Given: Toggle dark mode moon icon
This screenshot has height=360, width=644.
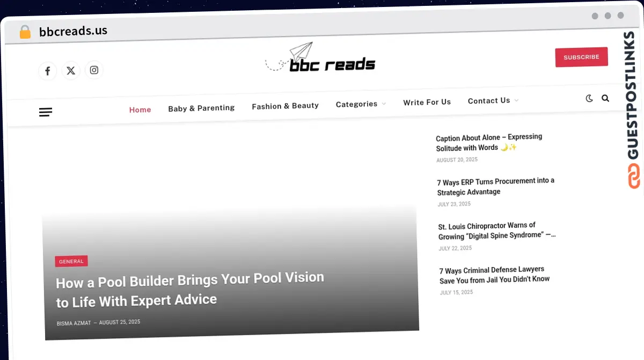Looking at the screenshot, I should [589, 98].
